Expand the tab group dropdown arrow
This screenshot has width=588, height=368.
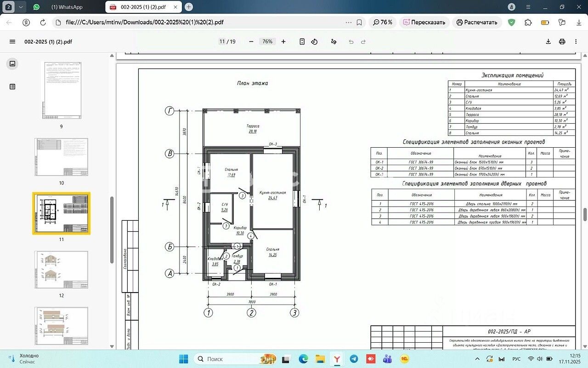coord(21,7)
